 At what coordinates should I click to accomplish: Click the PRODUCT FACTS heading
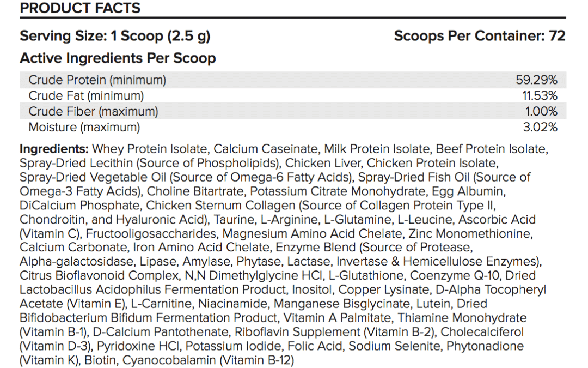[80, 8]
